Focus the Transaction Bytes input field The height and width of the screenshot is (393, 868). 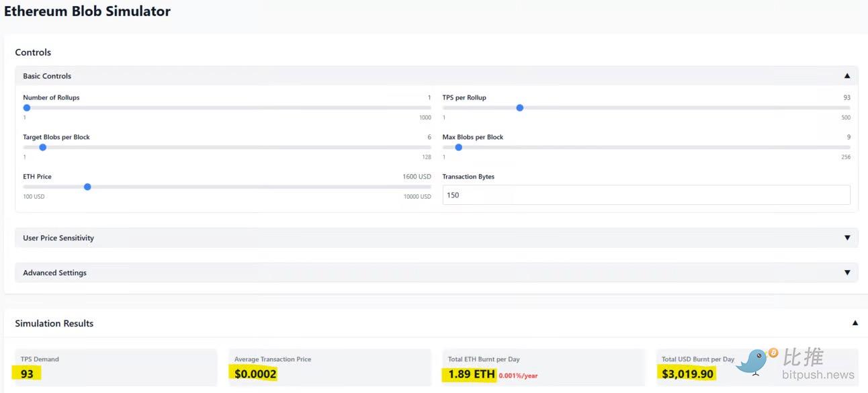(x=646, y=195)
